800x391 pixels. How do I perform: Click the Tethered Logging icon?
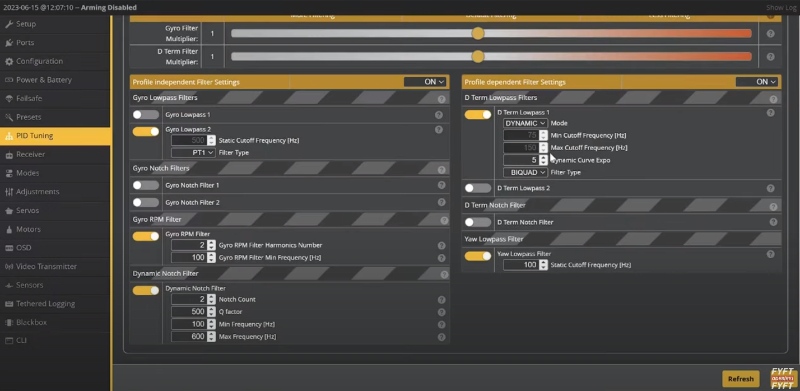[x=9, y=304]
